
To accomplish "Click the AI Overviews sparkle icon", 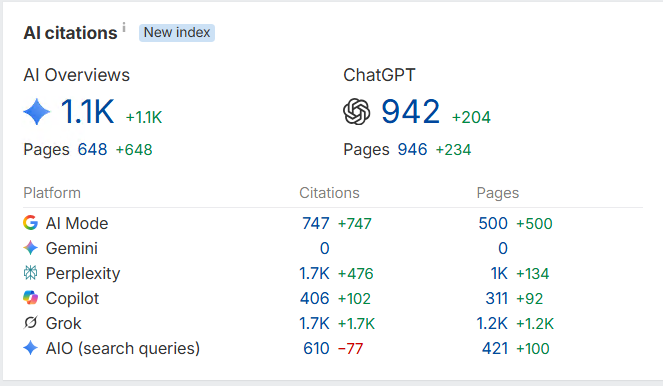I will (36, 112).
